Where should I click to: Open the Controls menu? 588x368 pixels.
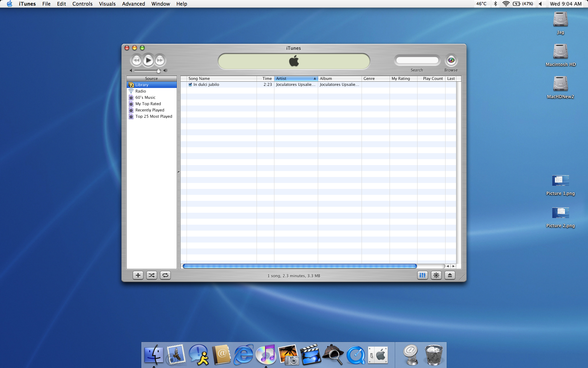click(83, 4)
